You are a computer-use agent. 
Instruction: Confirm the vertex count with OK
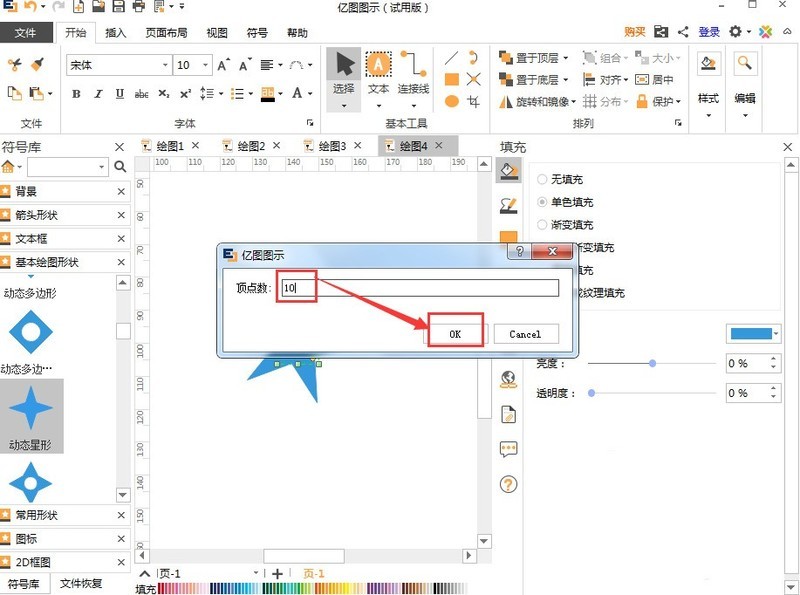pyautogui.click(x=455, y=334)
